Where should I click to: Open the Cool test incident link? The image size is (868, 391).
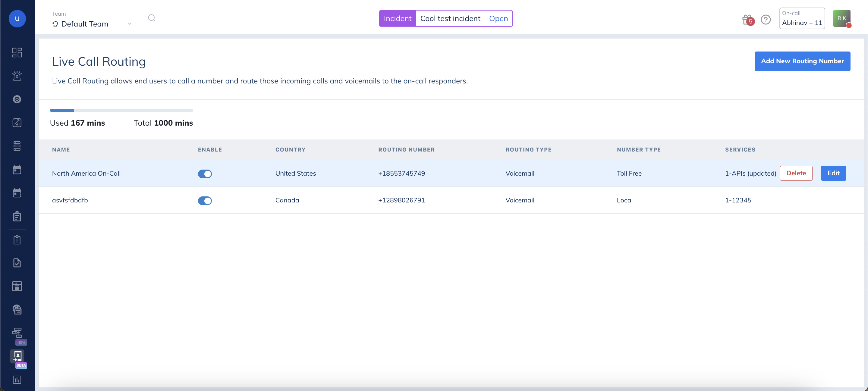tap(450, 18)
